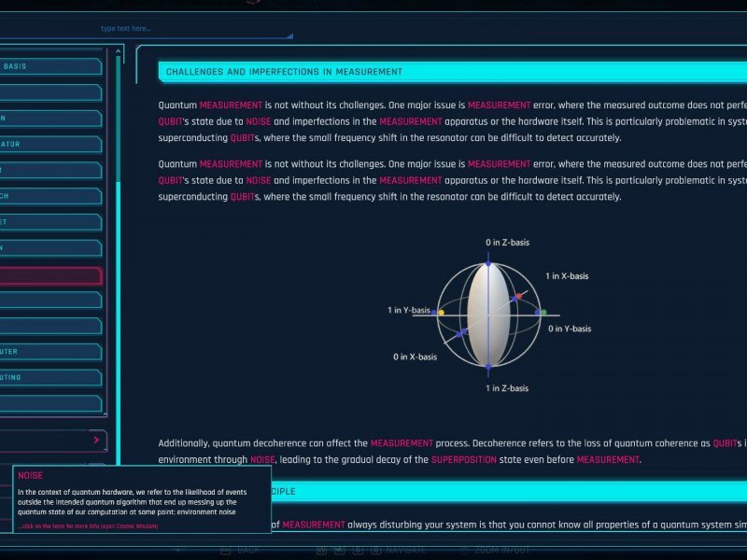Click NOISE link in the decoherence paragraph

[x=261, y=459]
